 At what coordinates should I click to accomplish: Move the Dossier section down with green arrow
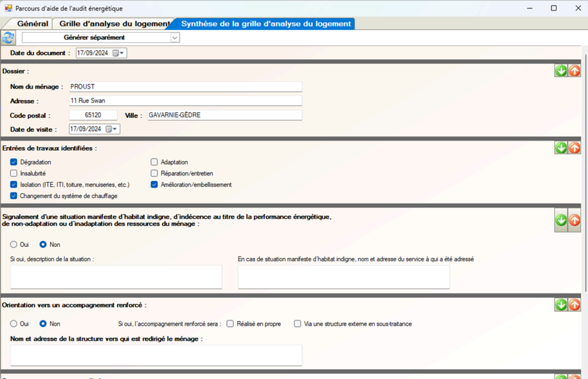coord(561,71)
